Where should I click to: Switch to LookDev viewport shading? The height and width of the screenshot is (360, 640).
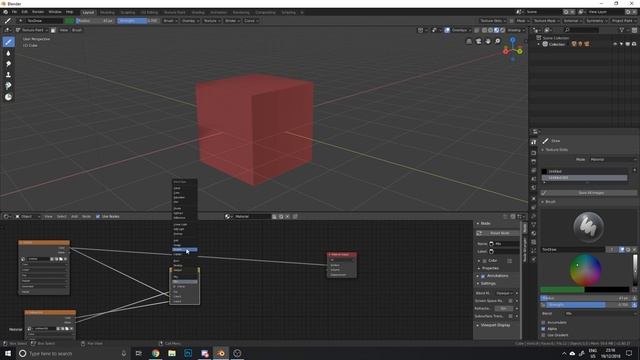pos(496,30)
